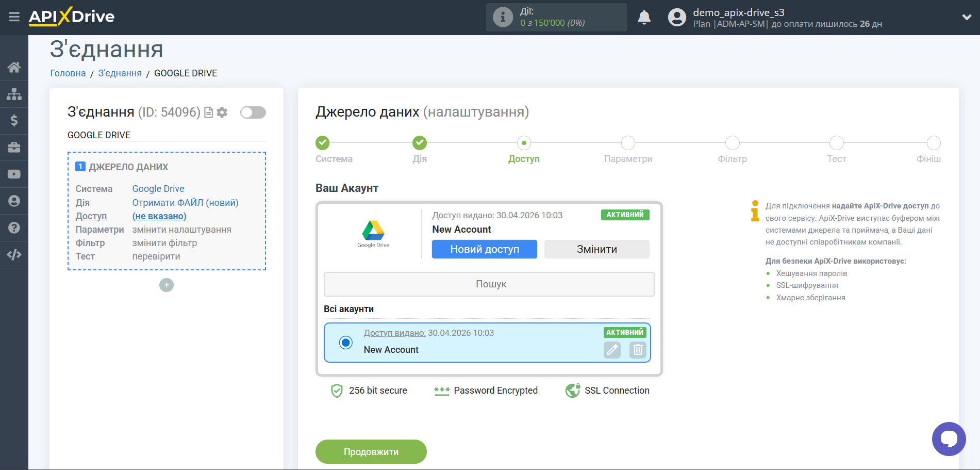This screenshot has height=470, width=980.
Task: Click Отримати ФАЙЛ (новий) link
Action: pyautogui.click(x=186, y=203)
